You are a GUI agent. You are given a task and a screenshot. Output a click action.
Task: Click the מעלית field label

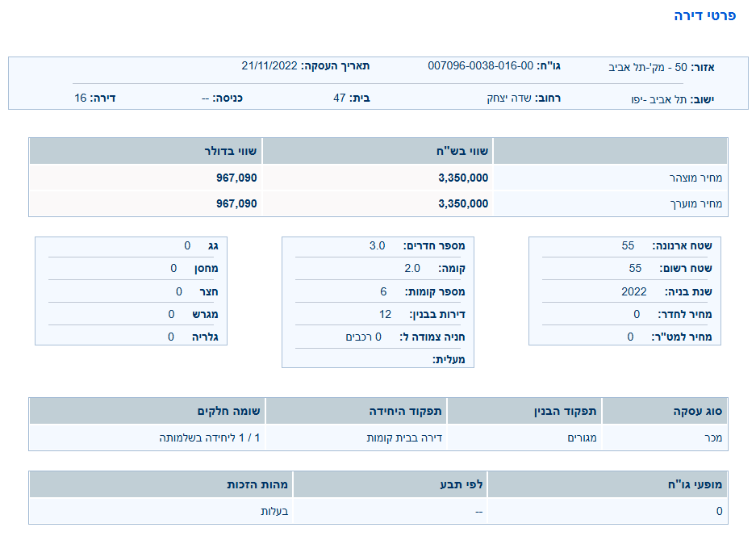point(449,359)
